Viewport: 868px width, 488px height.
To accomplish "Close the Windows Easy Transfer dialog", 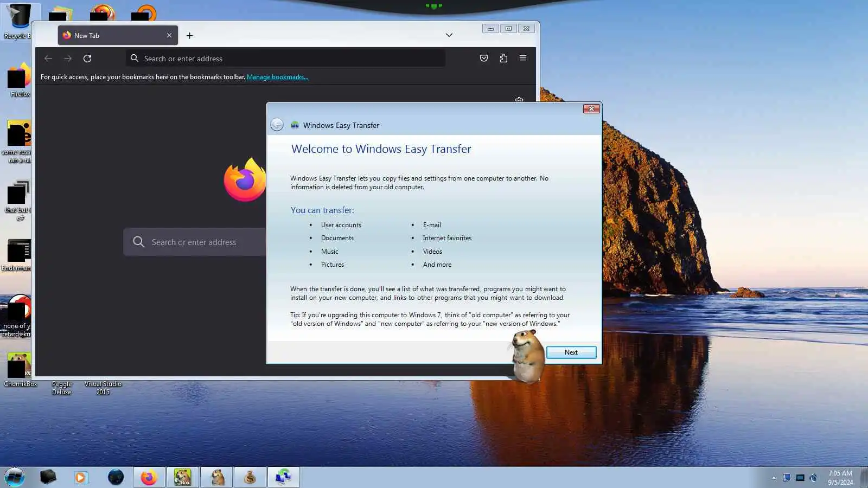I will [x=591, y=109].
